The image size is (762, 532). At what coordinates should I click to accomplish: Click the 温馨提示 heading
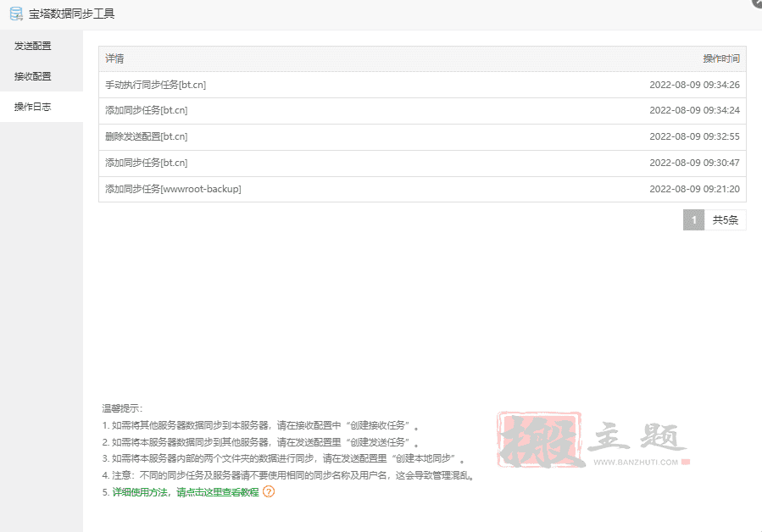[122, 408]
